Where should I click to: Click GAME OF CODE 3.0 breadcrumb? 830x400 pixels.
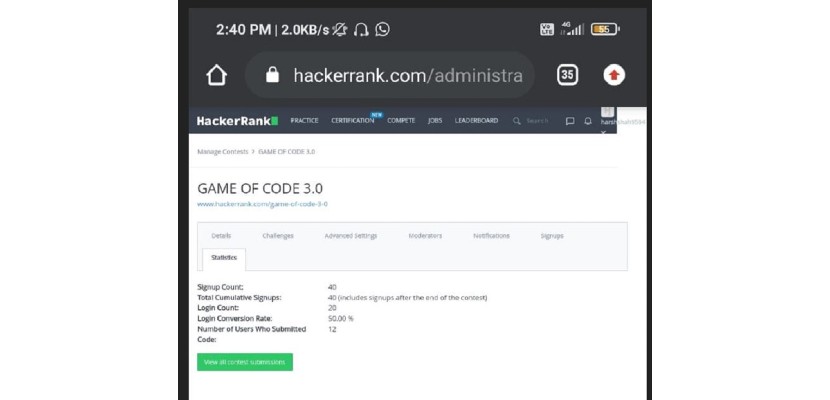click(286, 152)
